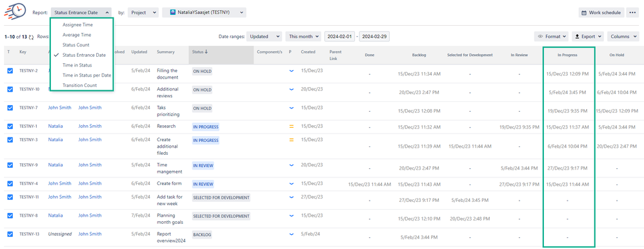The height and width of the screenshot is (249, 644).
Task: Click the Time in Status app logo
Action: tap(14, 10)
